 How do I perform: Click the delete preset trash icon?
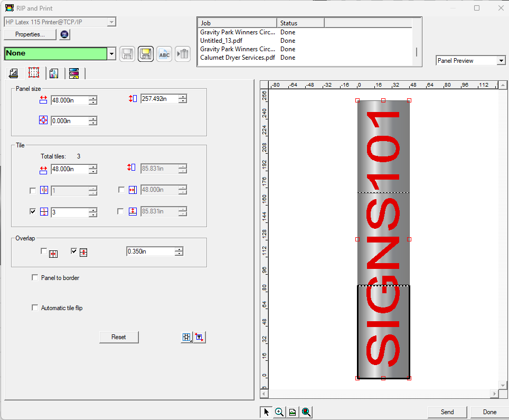coord(183,54)
